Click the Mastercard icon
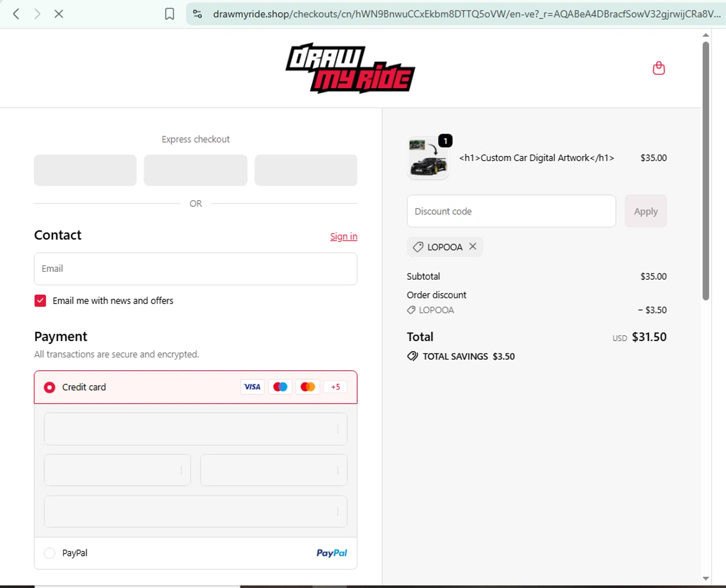 [308, 387]
